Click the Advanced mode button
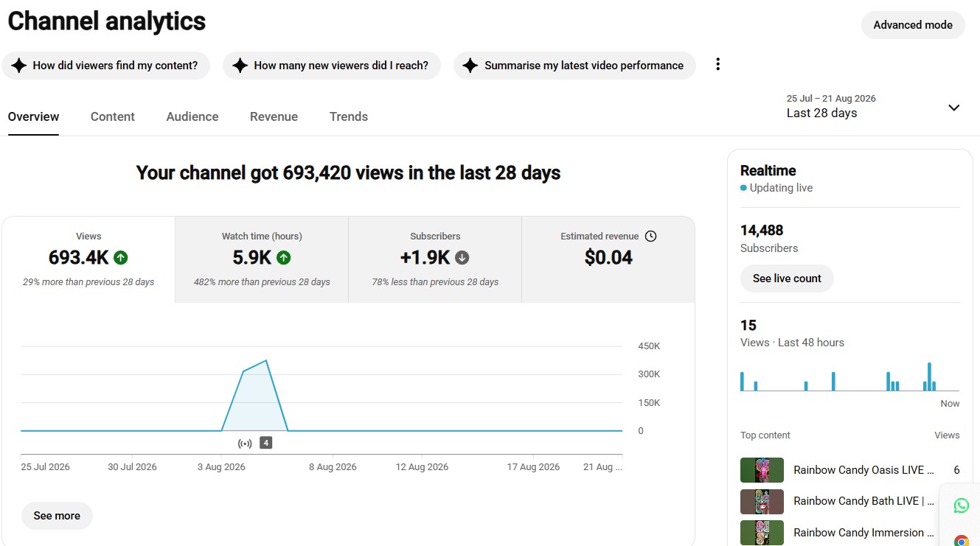980x546 pixels. [913, 25]
